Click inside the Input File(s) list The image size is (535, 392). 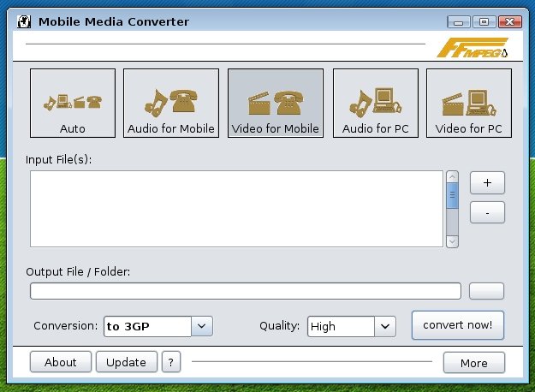coord(236,209)
